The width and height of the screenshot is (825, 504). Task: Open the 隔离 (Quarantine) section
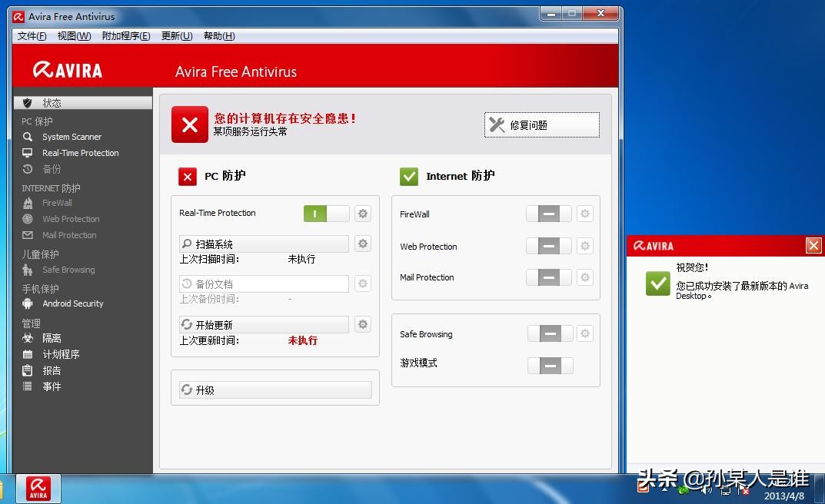[52, 338]
